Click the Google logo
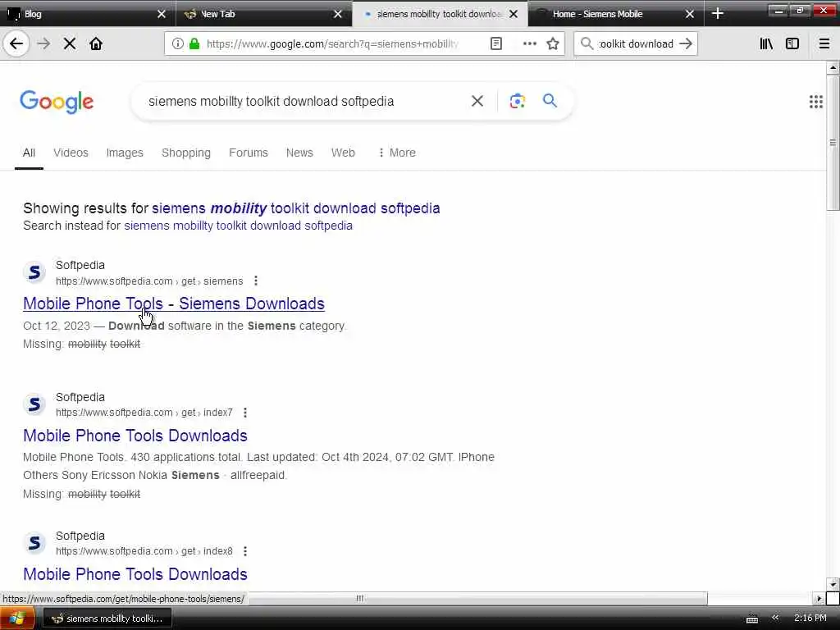Screen dimensions: 840x630 click(x=57, y=102)
